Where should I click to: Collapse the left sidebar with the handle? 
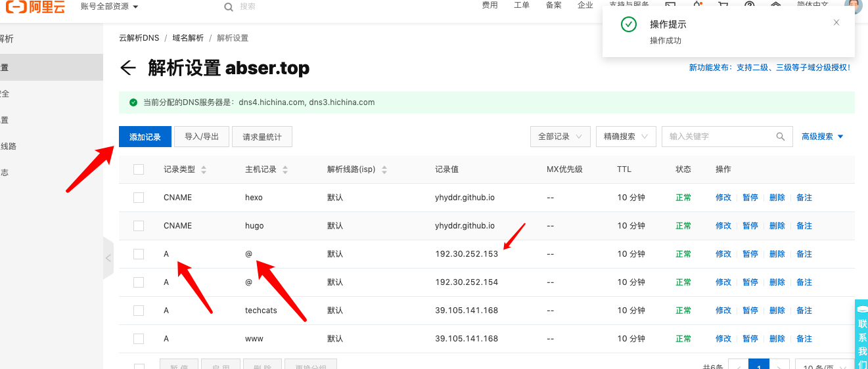(108, 258)
